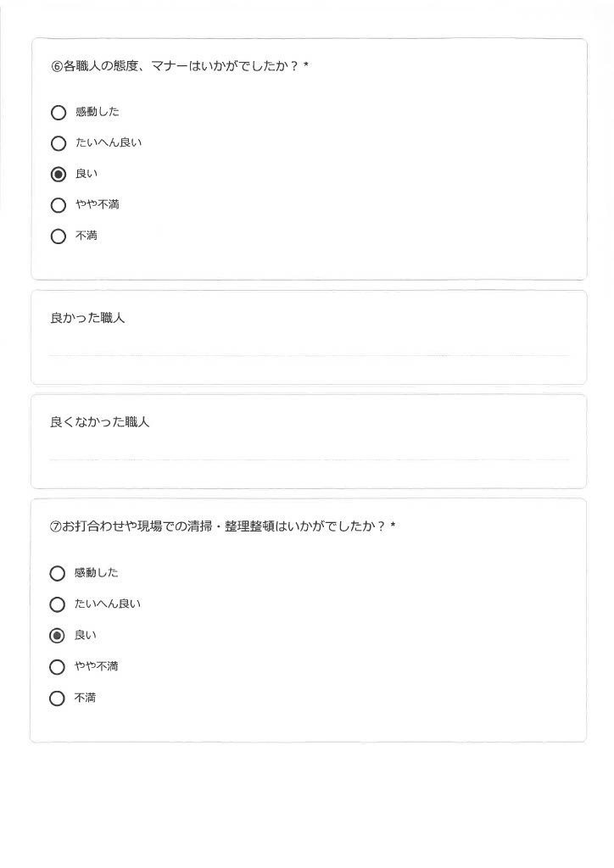This screenshot has height=868, width=614.
Task: Select 感動した radio for question ⑦
Action: click(57, 574)
